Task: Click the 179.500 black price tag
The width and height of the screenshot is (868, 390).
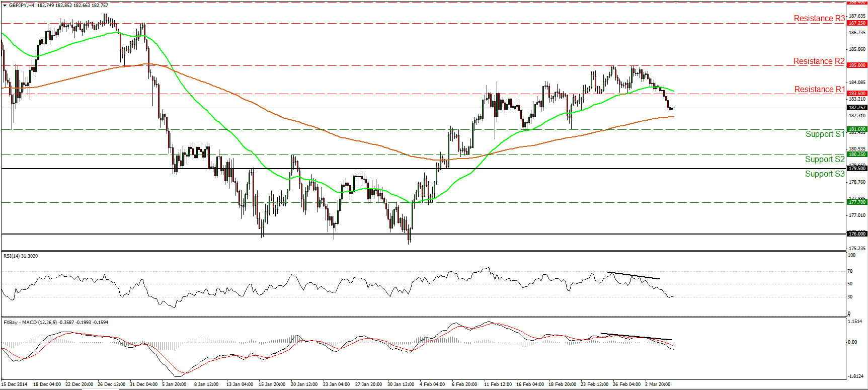Action: pos(857,169)
